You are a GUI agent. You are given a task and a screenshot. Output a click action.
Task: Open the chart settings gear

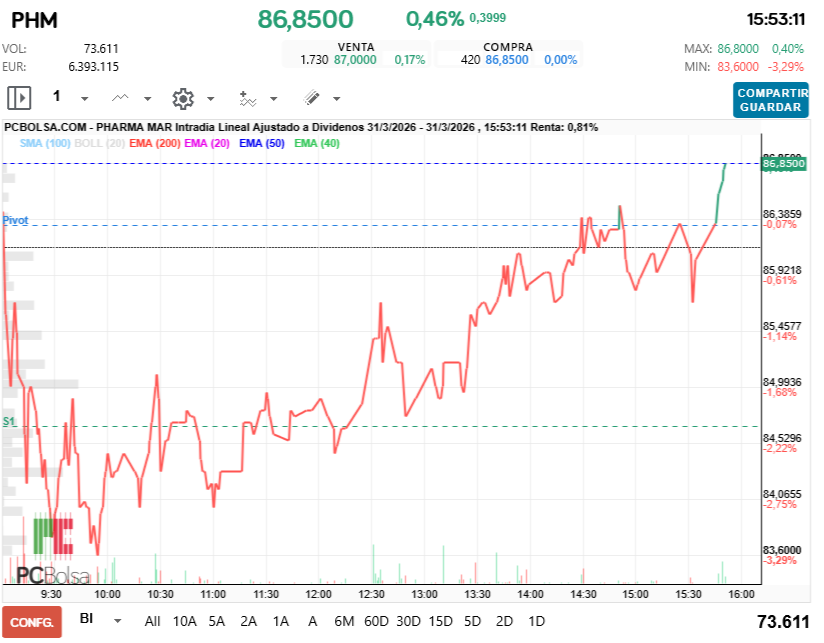click(183, 98)
